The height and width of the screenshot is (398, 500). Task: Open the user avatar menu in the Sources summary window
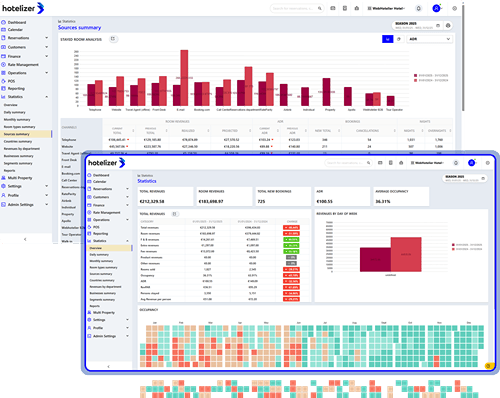pyautogui.click(x=436, y=8)
